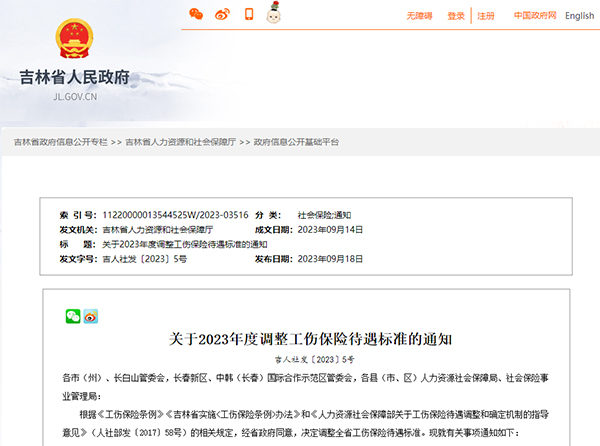600x446 pixels.
Task: Switch to the English version
Action: pyautogui.click(x=579, y=16)
